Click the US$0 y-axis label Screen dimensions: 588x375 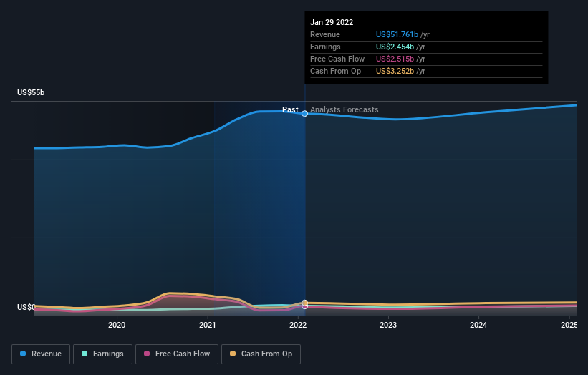click(26, 307)
